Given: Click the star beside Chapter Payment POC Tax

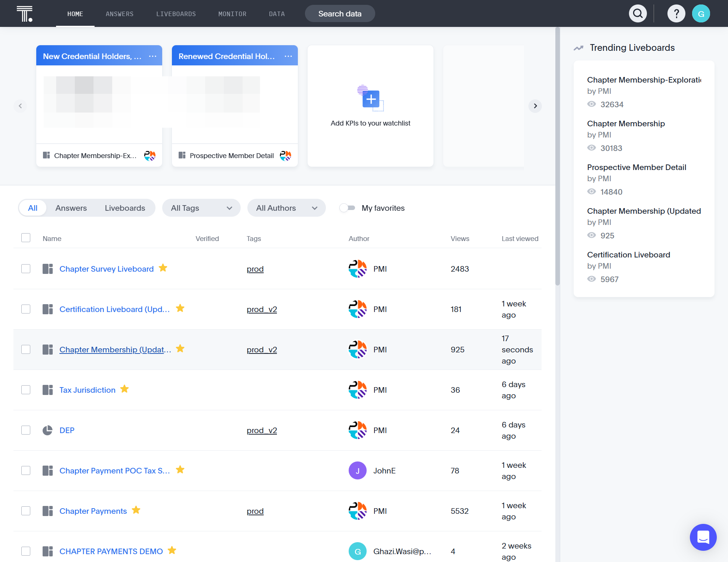Looking at the screenshot, I should click(x=180, y=470).
